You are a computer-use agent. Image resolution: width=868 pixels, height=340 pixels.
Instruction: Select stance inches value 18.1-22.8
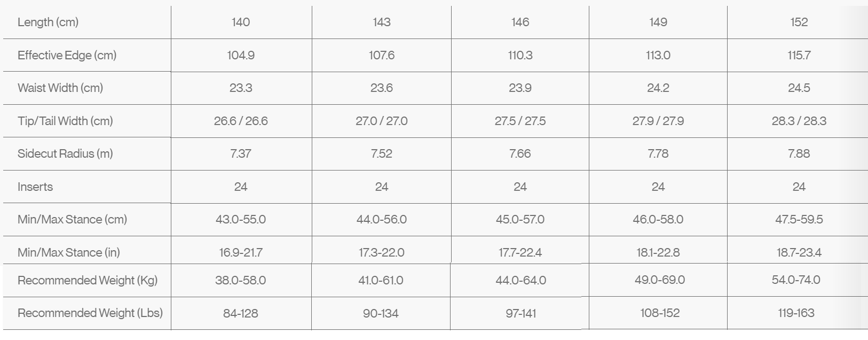(x=658, y=252)
